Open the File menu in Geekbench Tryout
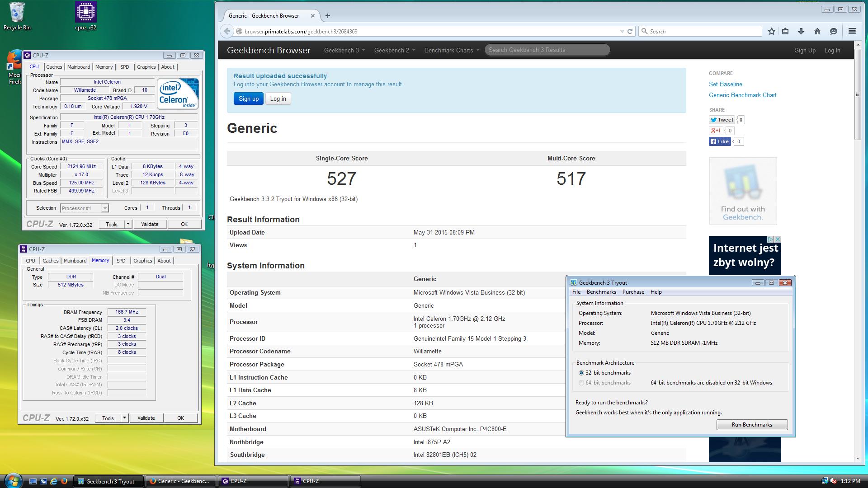This screenshot has width=868, height=488. tap(576, 292)
